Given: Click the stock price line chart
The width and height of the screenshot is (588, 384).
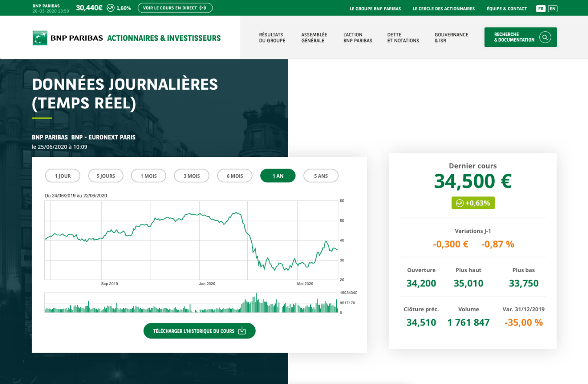Looking at the screenshot, I should (191, 240).
